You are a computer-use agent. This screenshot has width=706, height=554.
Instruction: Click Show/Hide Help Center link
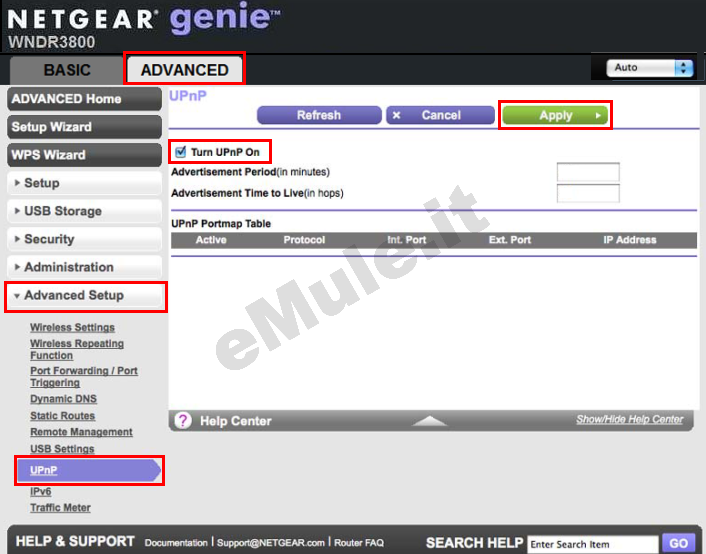(629, 419)
